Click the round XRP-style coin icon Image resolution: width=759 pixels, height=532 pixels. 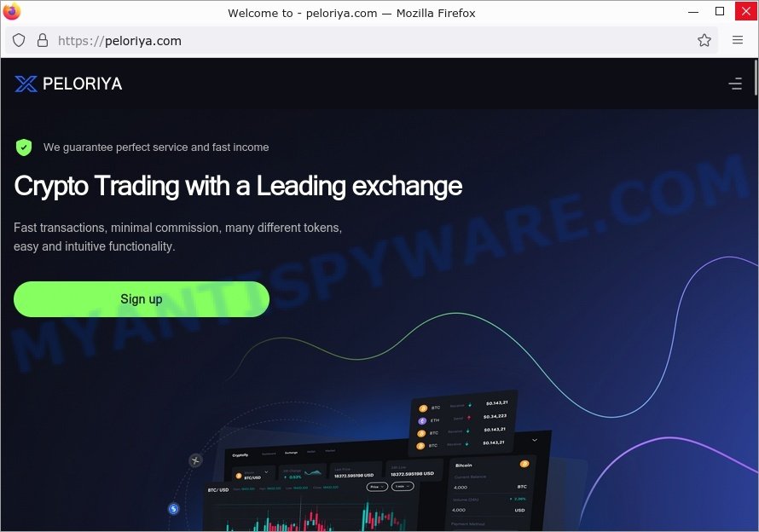(195, 460)
